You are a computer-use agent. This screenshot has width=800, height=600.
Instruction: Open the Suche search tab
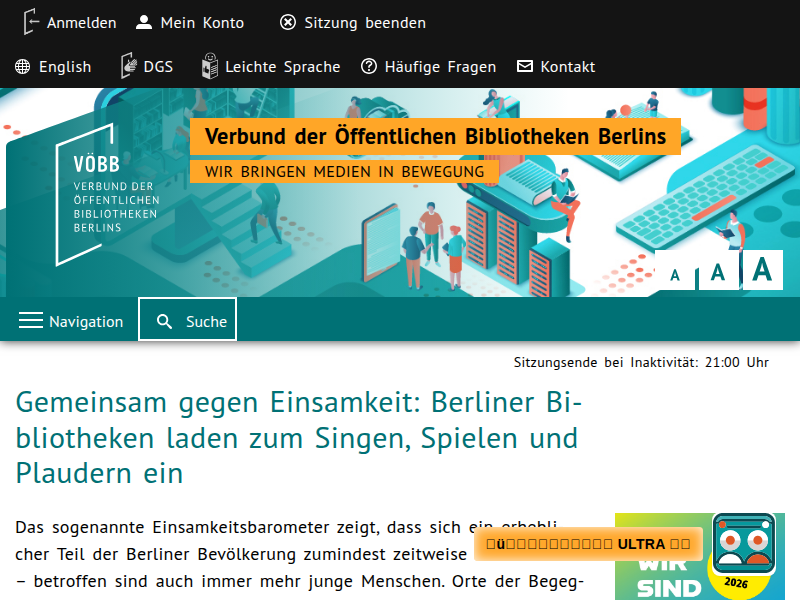coord(187,319)
